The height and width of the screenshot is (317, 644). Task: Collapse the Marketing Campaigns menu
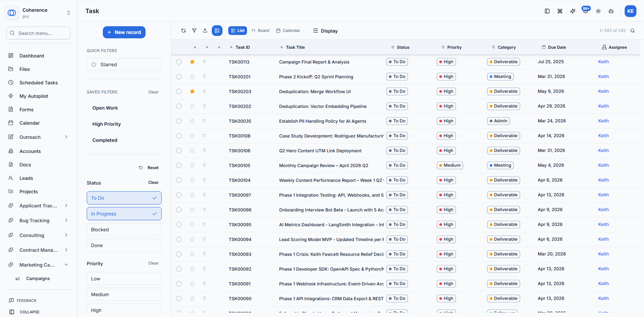point(66,265)
